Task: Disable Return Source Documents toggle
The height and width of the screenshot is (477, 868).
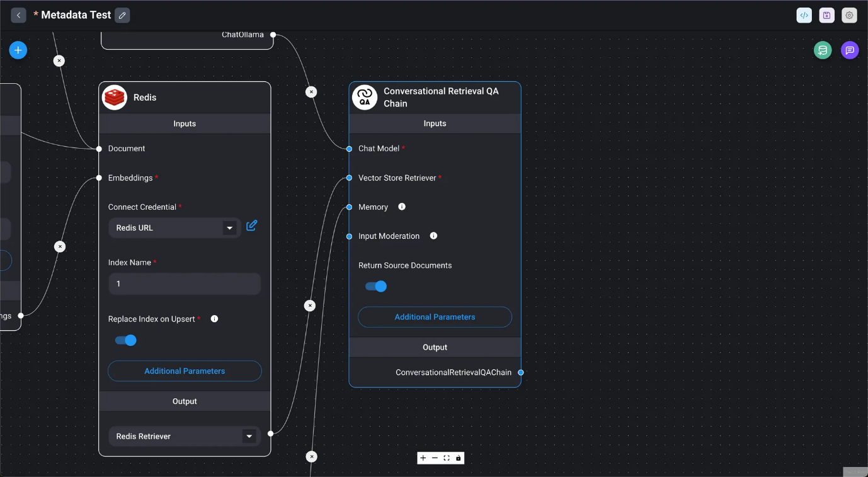Action: [376, 287]
